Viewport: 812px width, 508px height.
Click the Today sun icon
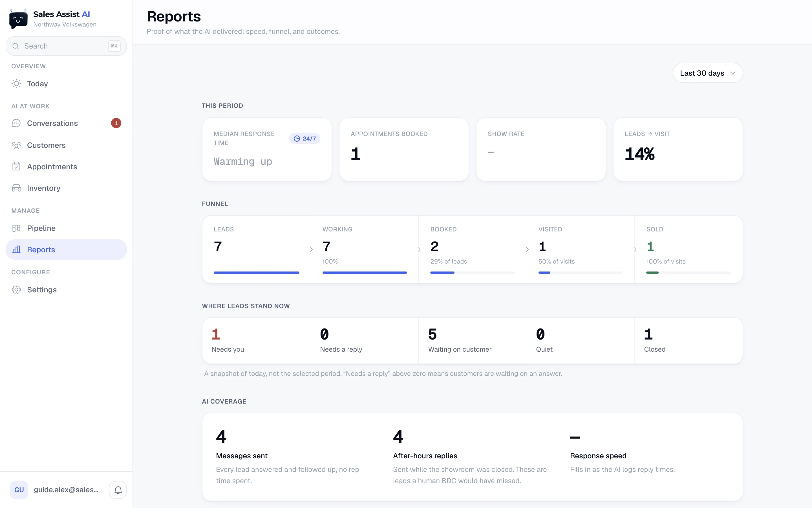(16, 84)
